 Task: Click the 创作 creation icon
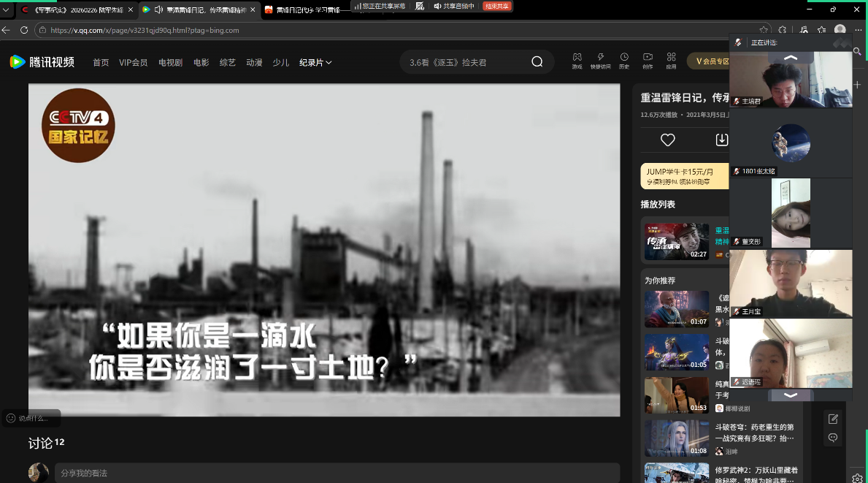(648, 58)
